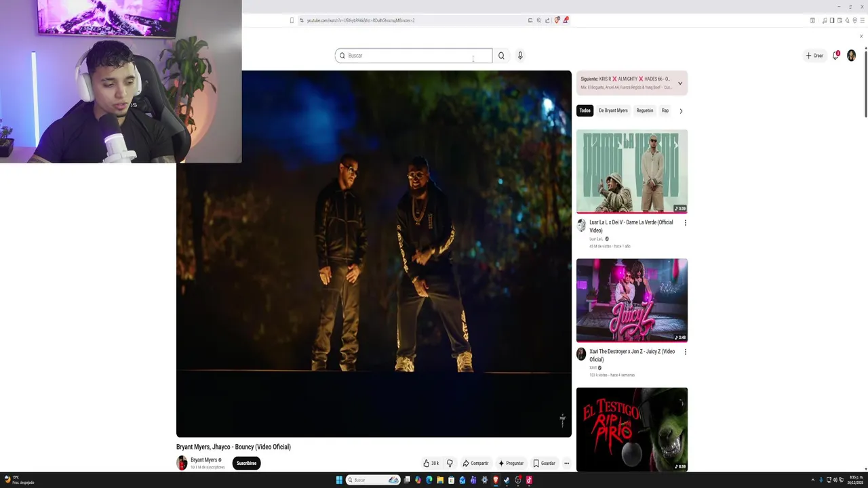
Task: Click the main video player
Action: pyautogui.click(x=374, y=254)
